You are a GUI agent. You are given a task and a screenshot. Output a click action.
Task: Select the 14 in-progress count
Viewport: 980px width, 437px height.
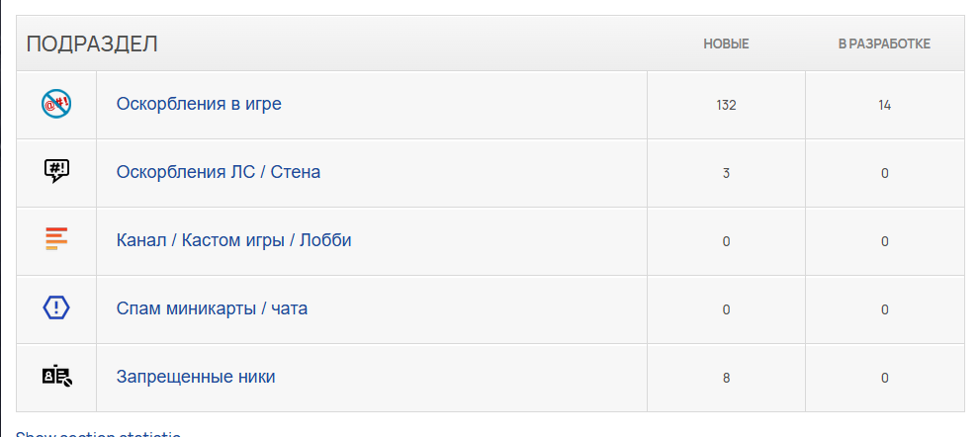(884, 105)
